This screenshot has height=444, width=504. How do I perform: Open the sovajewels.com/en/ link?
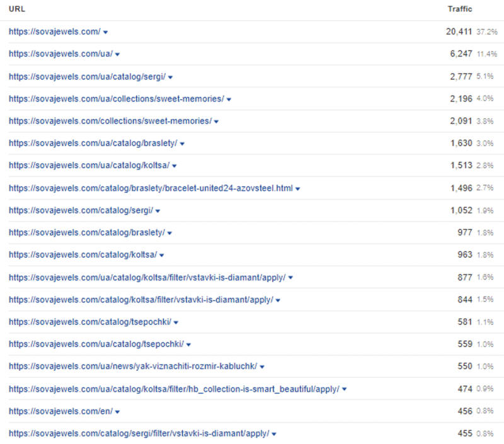(60, 411)
